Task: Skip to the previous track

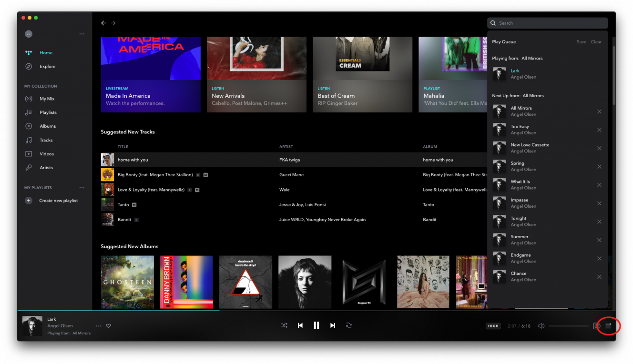Action: 300,325
